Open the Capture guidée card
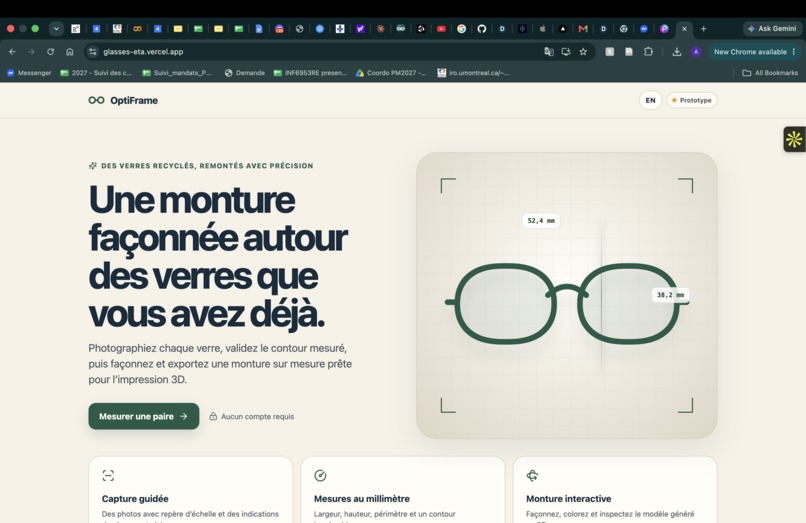The height and width of the screenshot is (523, 806). pos(191,490)
